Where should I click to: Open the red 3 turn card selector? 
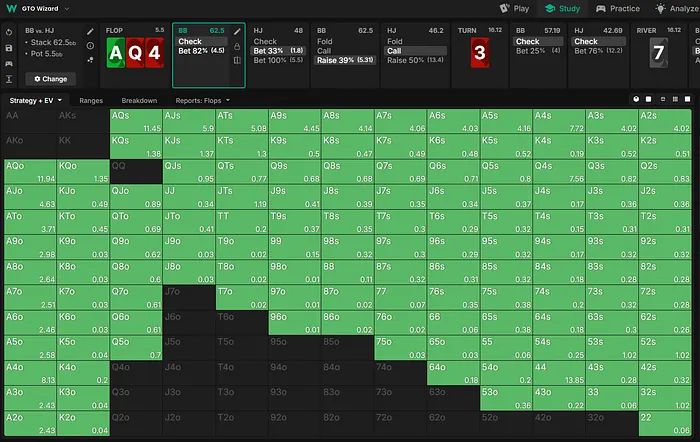(480, 54)
